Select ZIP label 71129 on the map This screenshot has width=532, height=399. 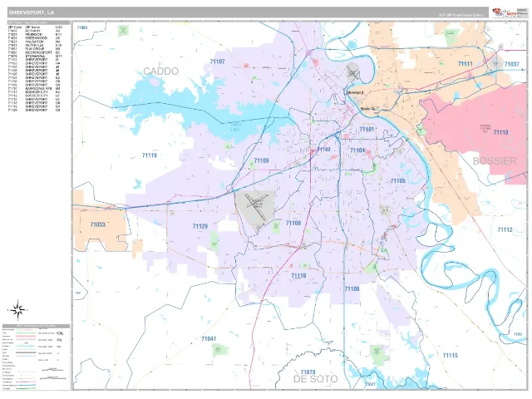(200, 226)
